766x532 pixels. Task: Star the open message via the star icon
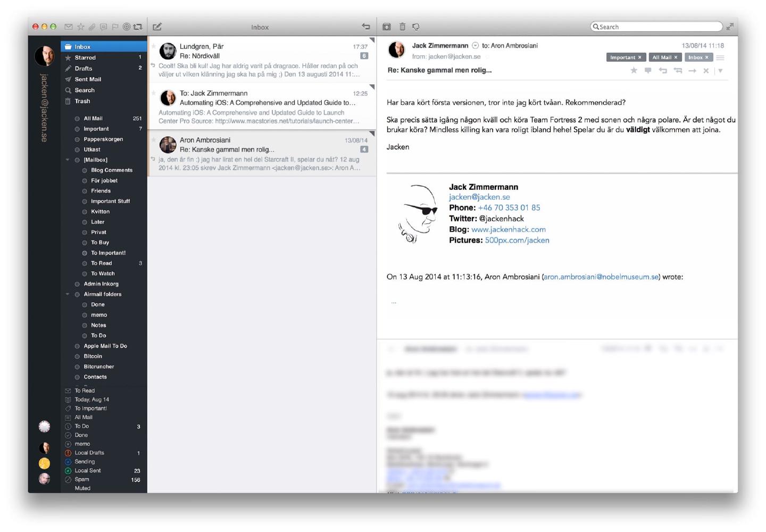634,70
